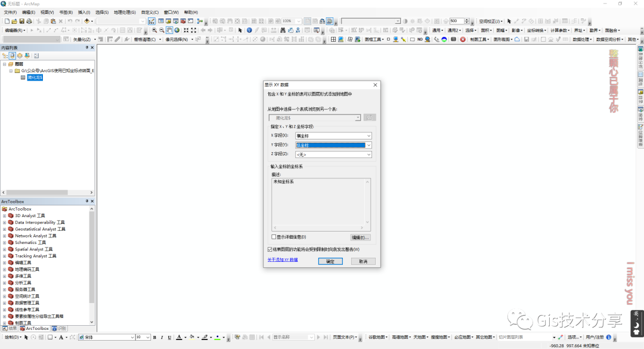Open the 地理处理(G) menu
644x349 pixels.
coord(125,12)
